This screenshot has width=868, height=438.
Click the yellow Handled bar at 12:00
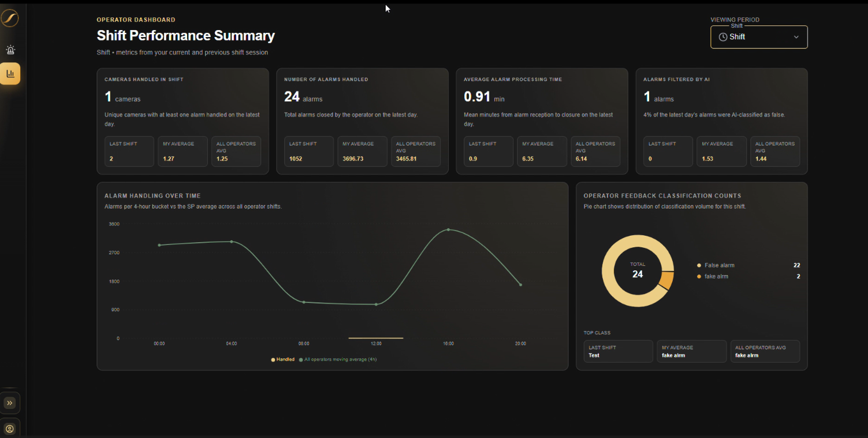coord(376,338)
